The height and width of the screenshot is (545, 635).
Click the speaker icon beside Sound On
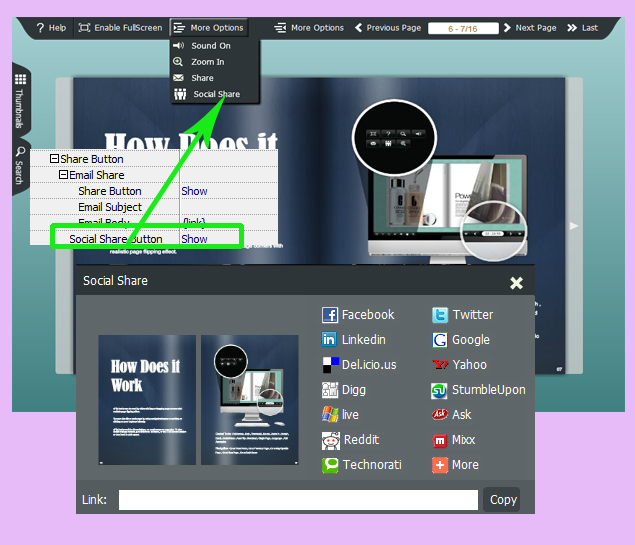click(179, 45)
